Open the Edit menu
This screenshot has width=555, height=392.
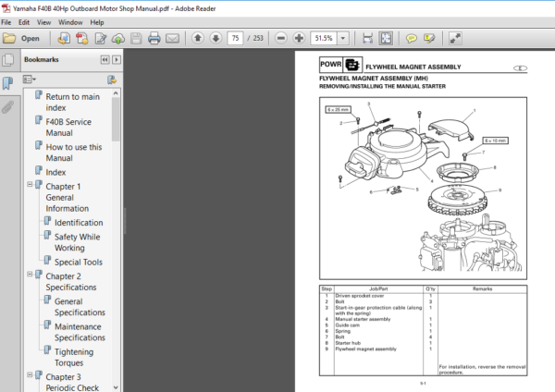click(24, 22)
